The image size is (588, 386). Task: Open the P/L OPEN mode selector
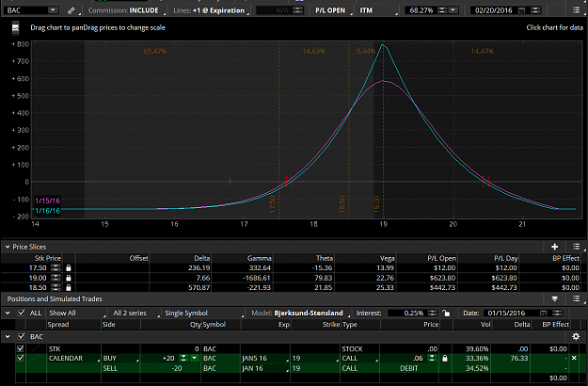coord(332,10)
